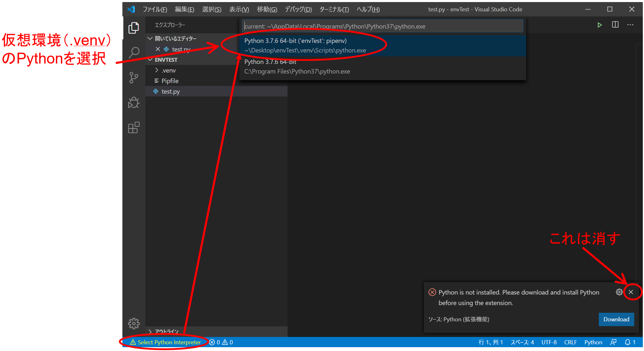Click the エクスプローラー panel title
Image resolution: width=644 pixels, height=351 pixels.
coord(170,25)
